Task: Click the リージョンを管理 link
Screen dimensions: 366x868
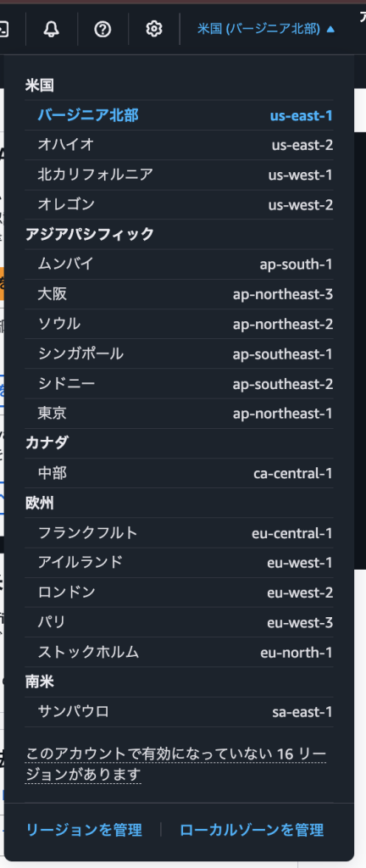Action: click(84, 830)
